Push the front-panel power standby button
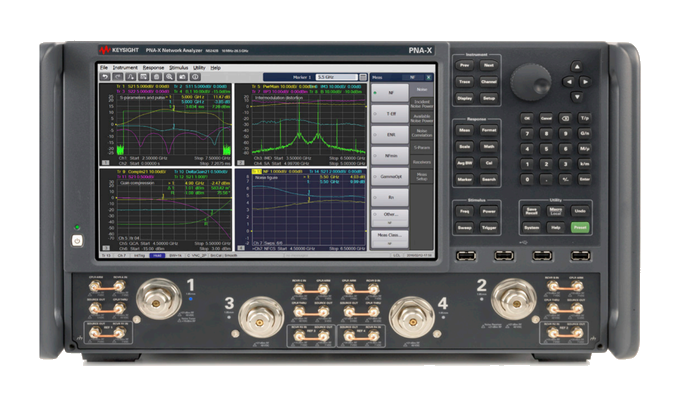This screenshot has width=700, height=420. pyautogui.click(x=77, y=241)
